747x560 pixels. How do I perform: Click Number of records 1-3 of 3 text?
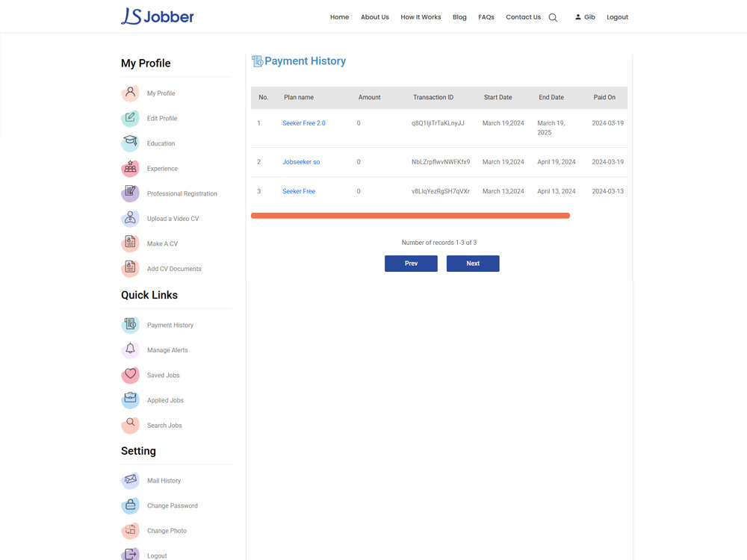tap(438, 243)
